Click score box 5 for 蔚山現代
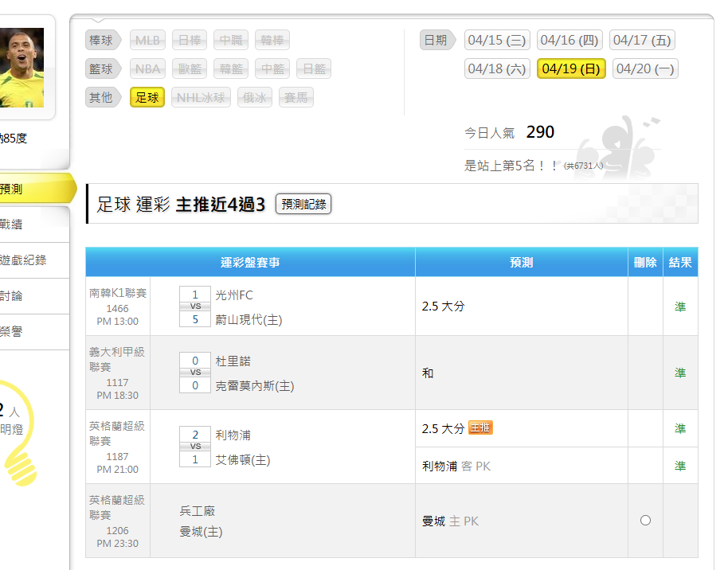Image resolution: width=728 pixels, height=570 pixels. click(x=195, y=319)
